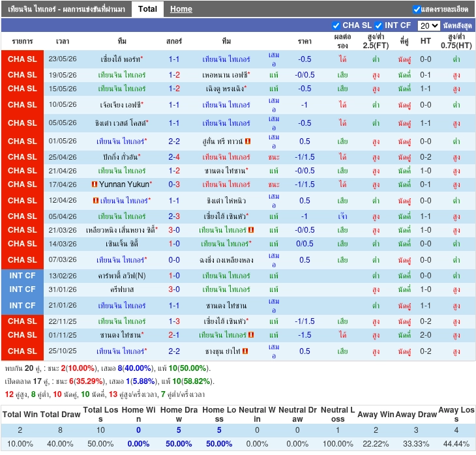The width and height of the screenshot is (476, 455).
Task: Select Home Win value 0
Action: click(138, 430)
